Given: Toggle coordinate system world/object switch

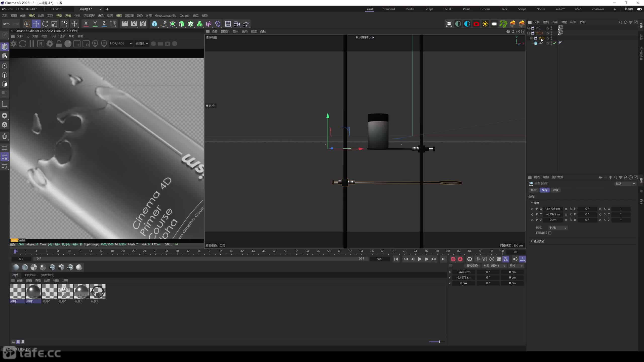Looking at the screenshot, I should coord(113,24).
